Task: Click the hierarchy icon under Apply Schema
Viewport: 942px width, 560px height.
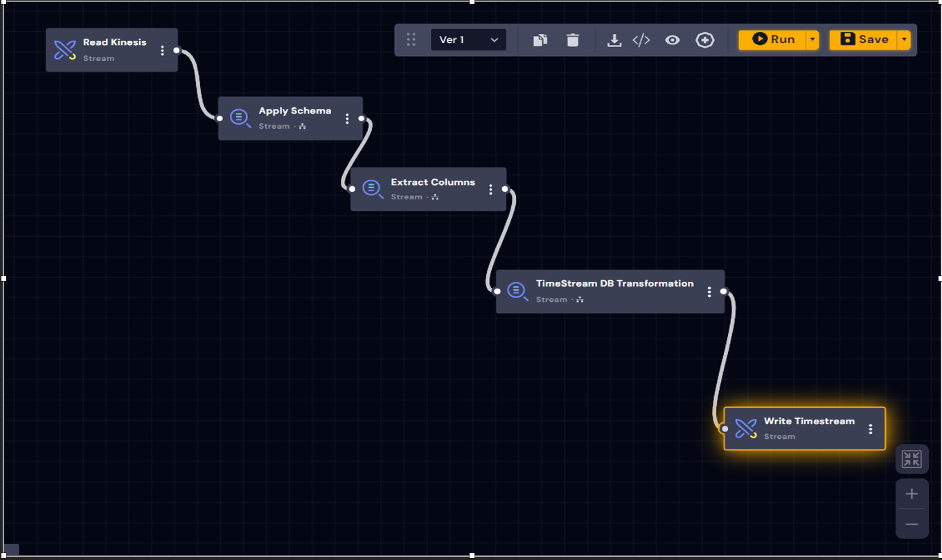Action: click(x=303, y=127)
